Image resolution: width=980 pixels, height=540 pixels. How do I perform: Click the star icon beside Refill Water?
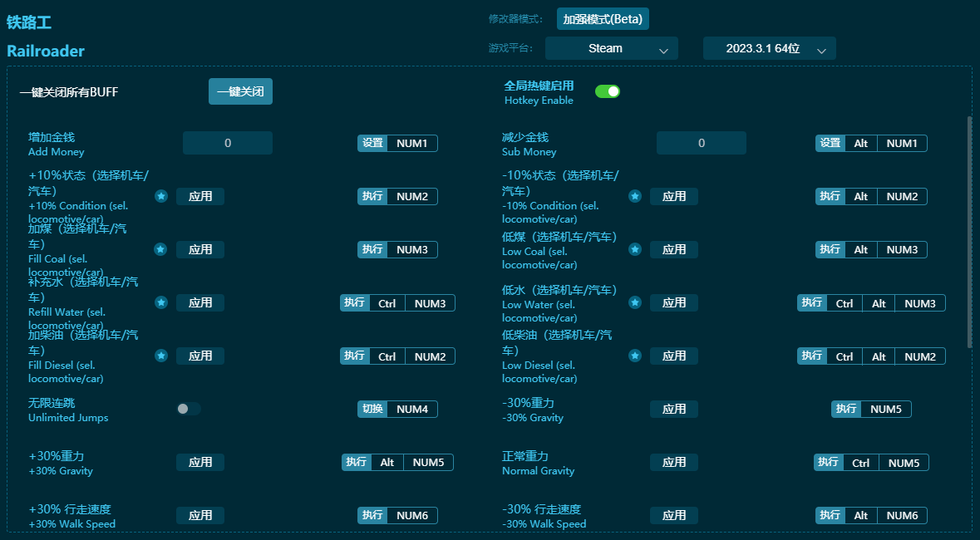pos(161,302)
